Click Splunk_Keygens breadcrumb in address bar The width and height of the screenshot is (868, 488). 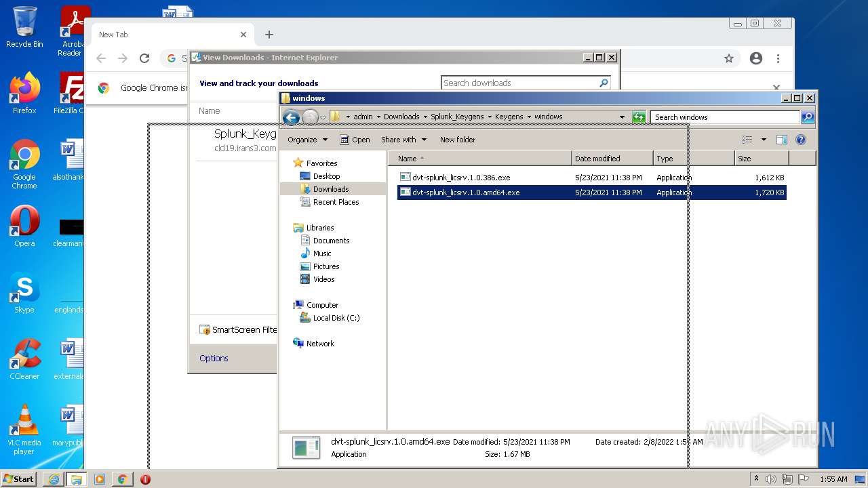457,117
